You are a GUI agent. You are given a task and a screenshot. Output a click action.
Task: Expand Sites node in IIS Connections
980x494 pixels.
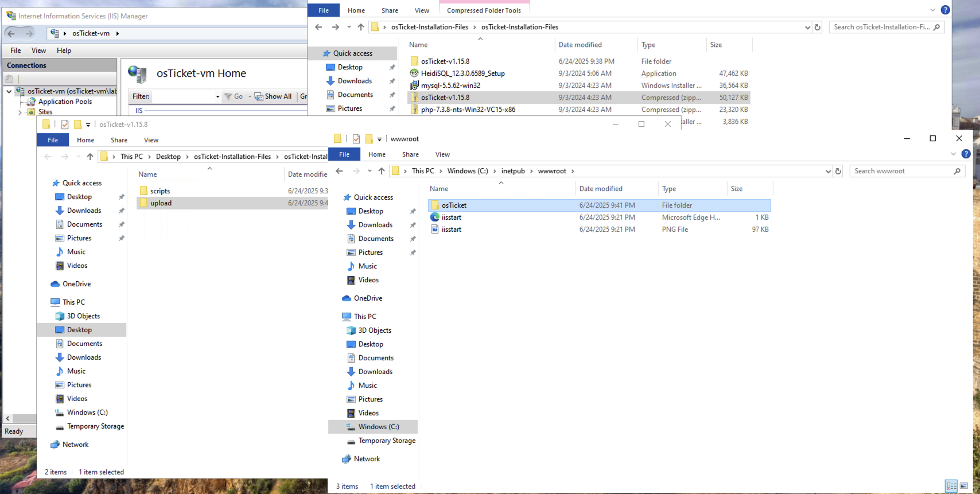point(20,112)
